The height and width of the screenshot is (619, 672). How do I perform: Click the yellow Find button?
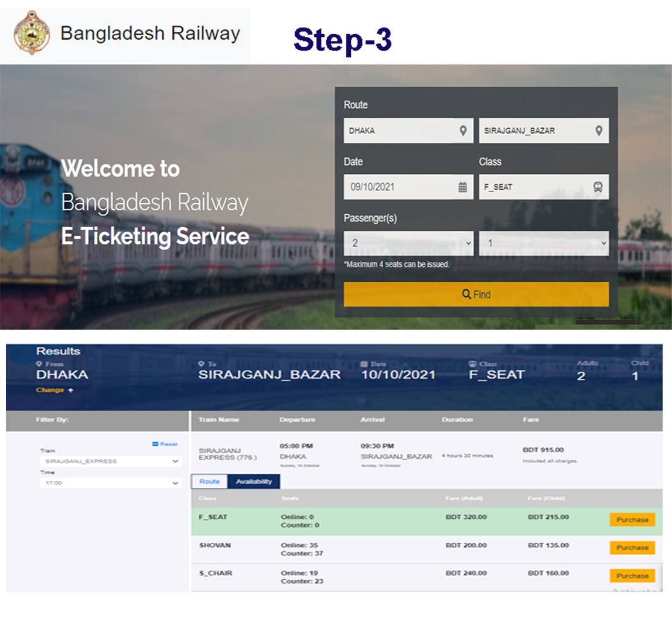(x=476, y=295)
